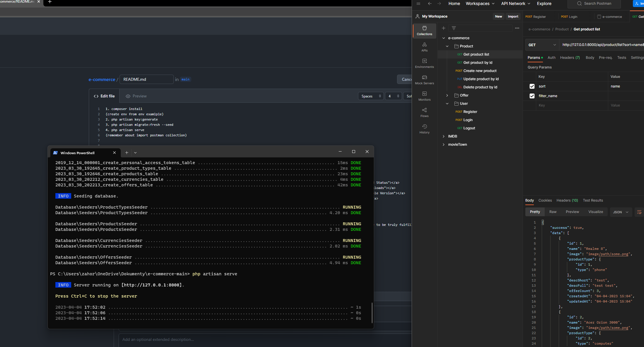Uncheck the sort query param checkbox
Viewport: 644px width, 347px height.
coord(532,86)
